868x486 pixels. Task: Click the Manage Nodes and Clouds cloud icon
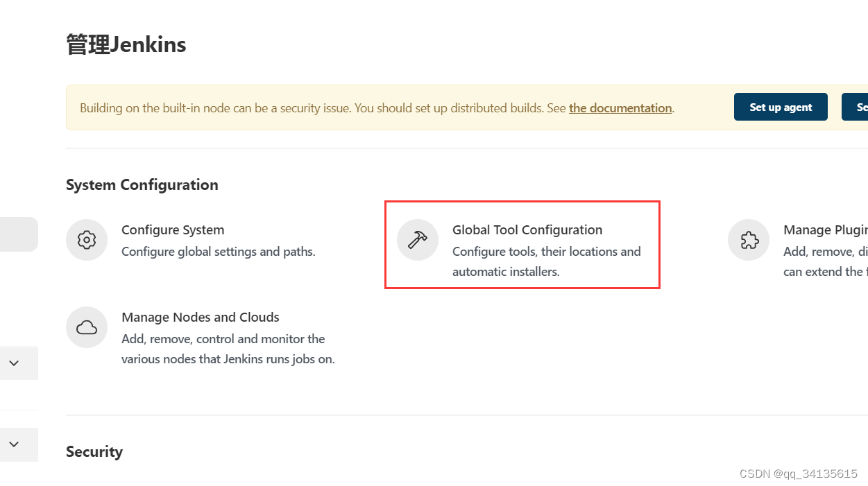pyautogui.click(x=87, y=327)
